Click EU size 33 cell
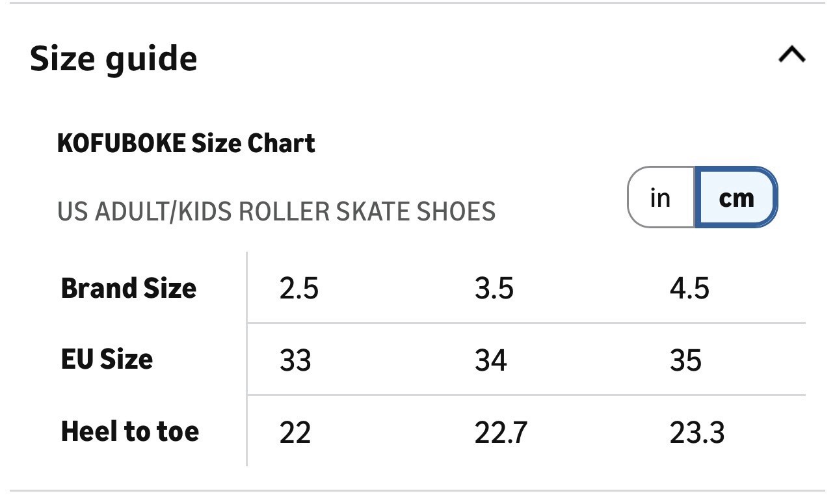This screenshot has width=835, height=504. tap(295, 360)
